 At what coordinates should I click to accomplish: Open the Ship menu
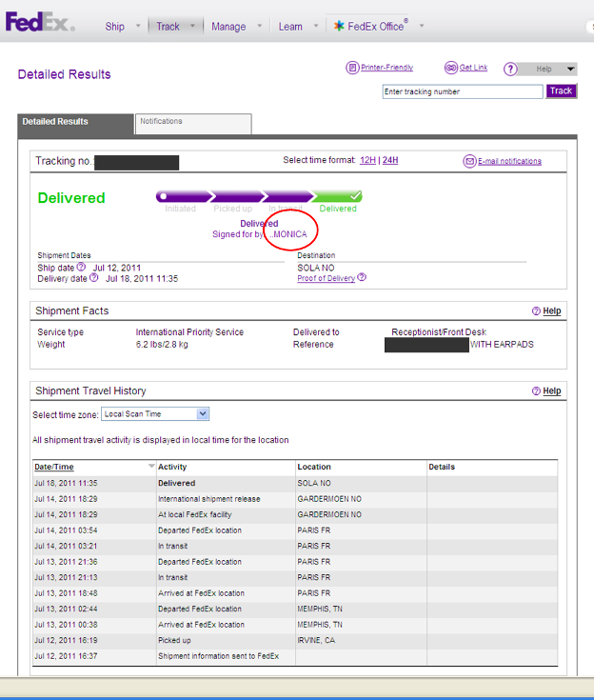[x=114, y=27]
